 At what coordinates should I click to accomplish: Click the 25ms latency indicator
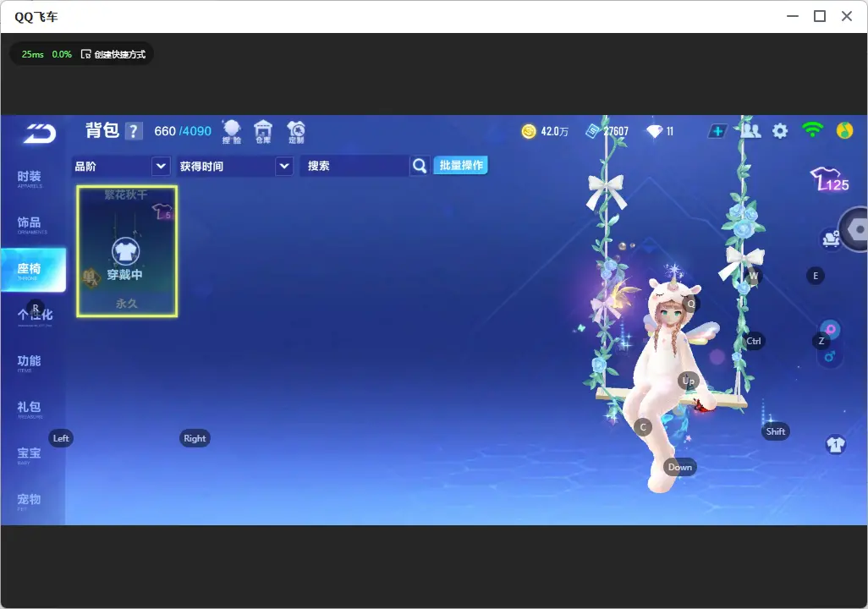click(x=33, y=54)
